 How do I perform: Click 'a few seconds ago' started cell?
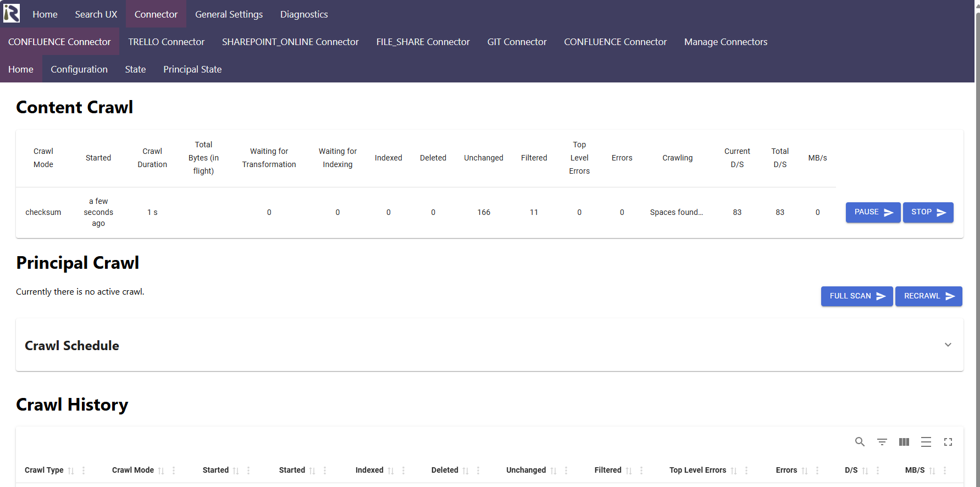(x=98, y=212)
